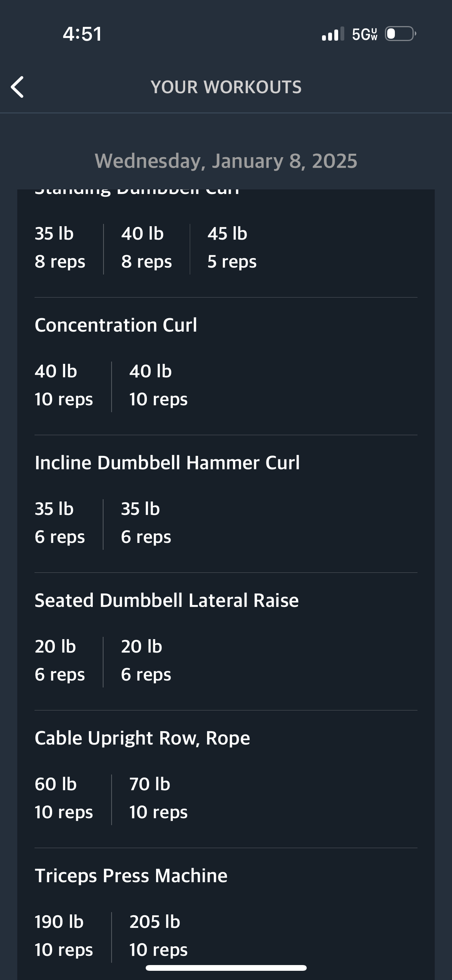The image size is (452, 980).
Task: Open the Concentration Curl exercise
Action: point(116,325)
